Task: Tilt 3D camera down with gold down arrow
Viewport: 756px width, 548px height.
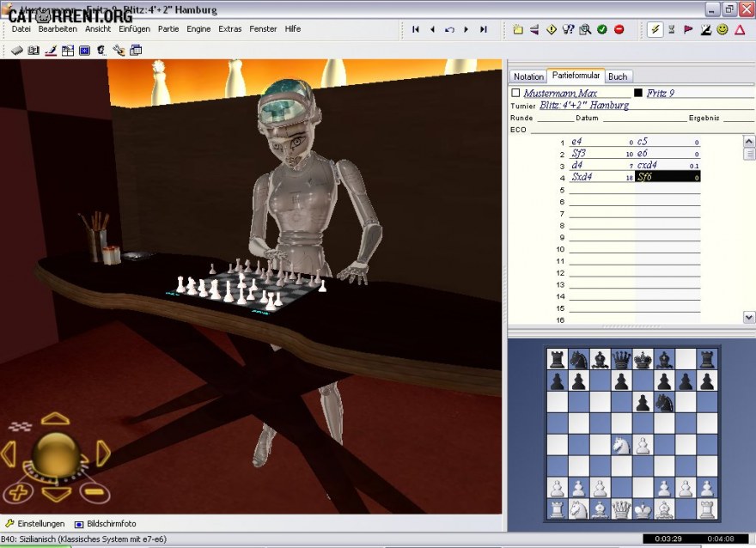Action: 56,494
